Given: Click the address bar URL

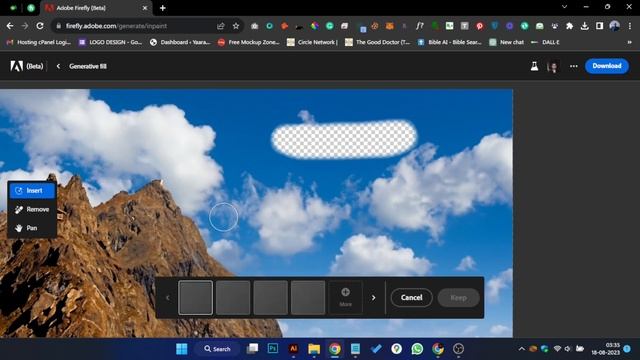Looking at the screenshot, I should (x=116, y=26).
